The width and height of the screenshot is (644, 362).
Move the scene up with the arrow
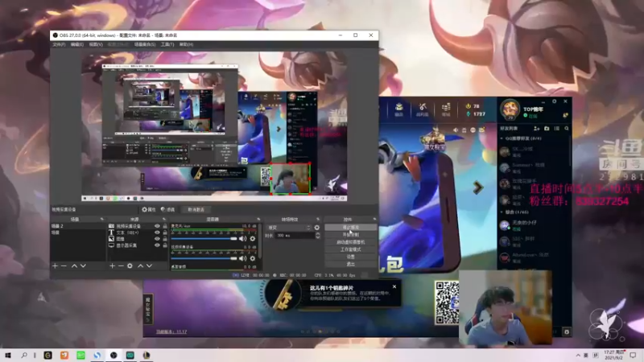pyautogui.click(x=74, y=266)
